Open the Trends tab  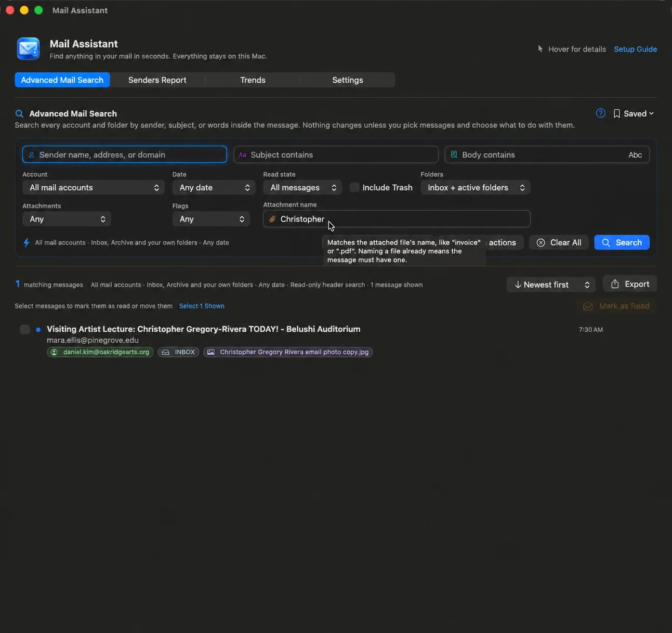[253, 80]
